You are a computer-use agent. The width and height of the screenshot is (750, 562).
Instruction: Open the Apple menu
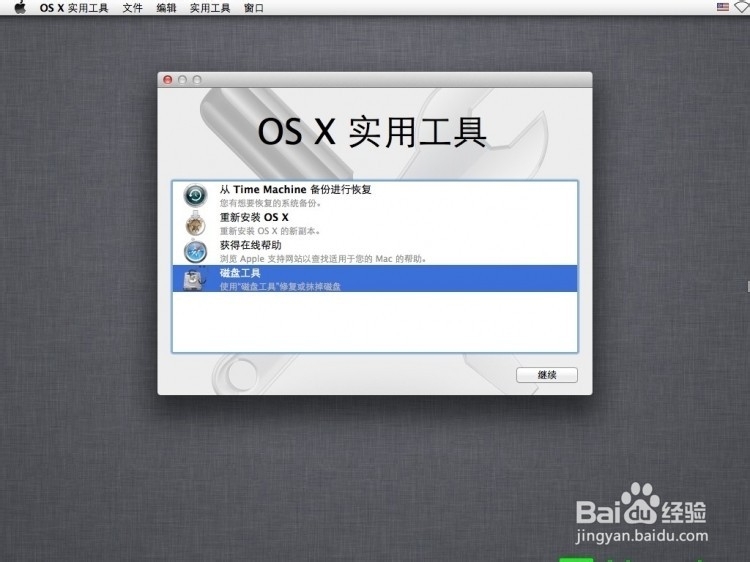[x=20, y=8]
